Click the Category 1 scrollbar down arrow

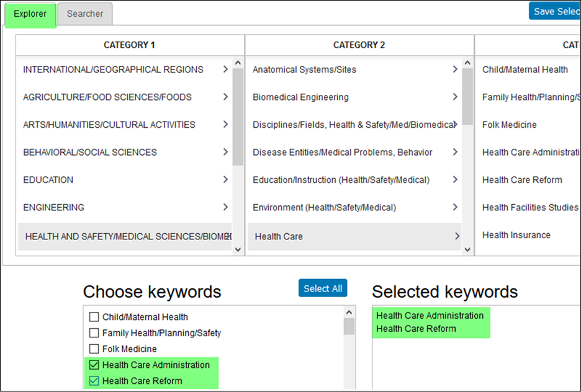[236, 249]
